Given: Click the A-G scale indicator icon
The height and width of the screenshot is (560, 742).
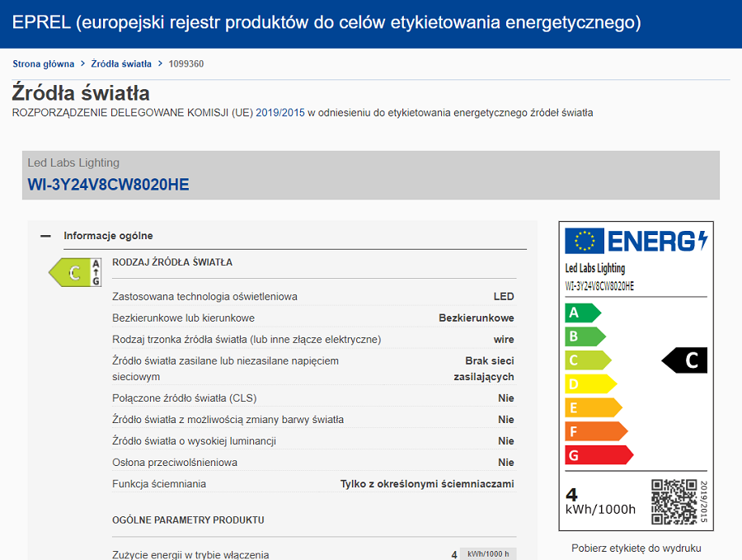Looking at the screenshot, I should 96,273.
